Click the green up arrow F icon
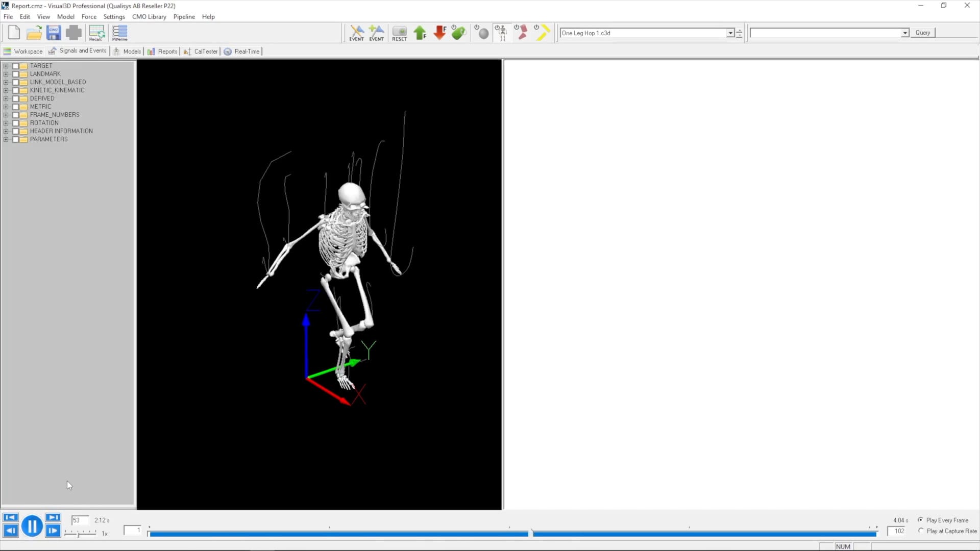 point(420,33)
